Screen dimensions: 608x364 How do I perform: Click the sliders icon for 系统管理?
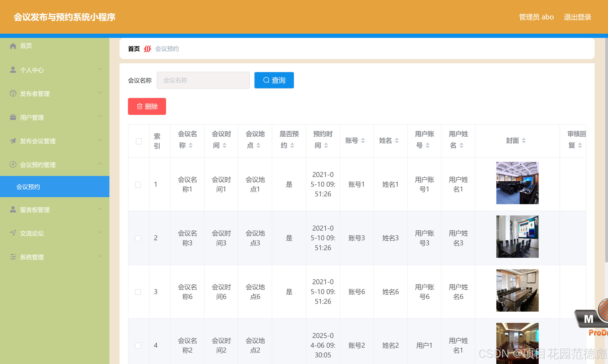tap(13, 257)
